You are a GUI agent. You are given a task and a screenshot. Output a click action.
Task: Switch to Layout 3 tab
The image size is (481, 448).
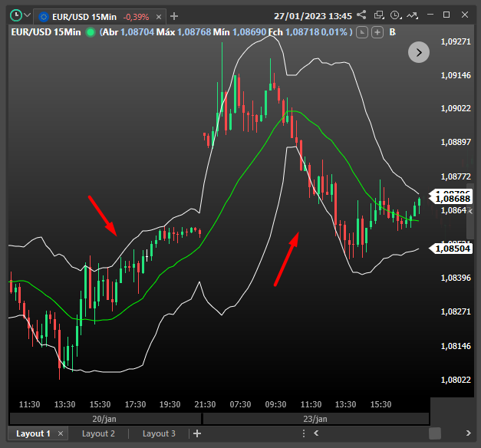point(159,434)
